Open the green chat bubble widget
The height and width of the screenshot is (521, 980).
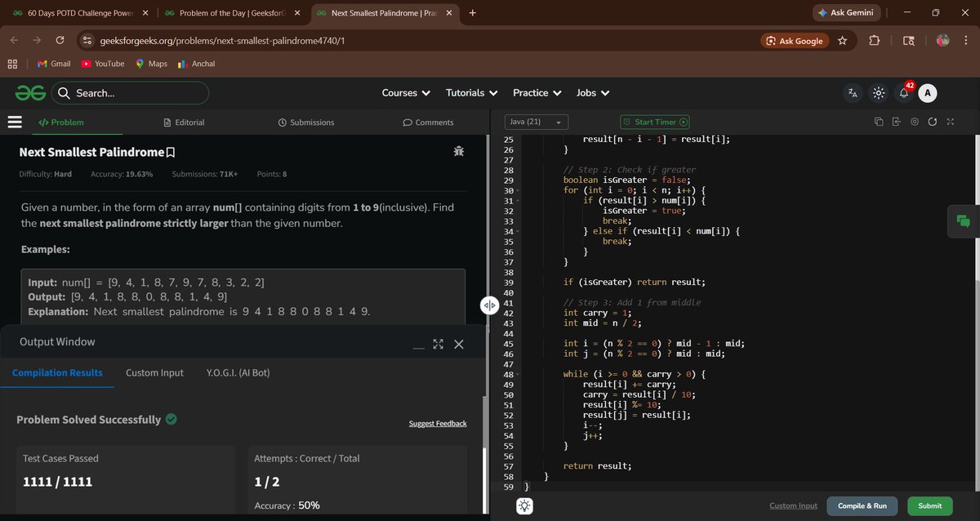click(x=963, y=220)
